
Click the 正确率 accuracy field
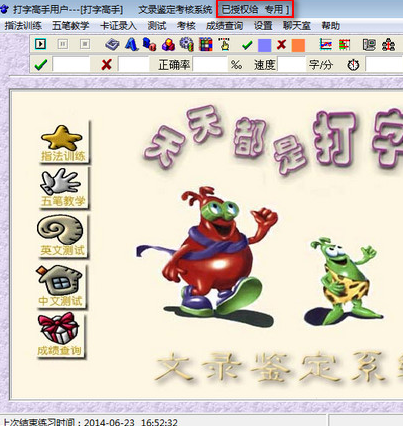[x=210, y=64]
